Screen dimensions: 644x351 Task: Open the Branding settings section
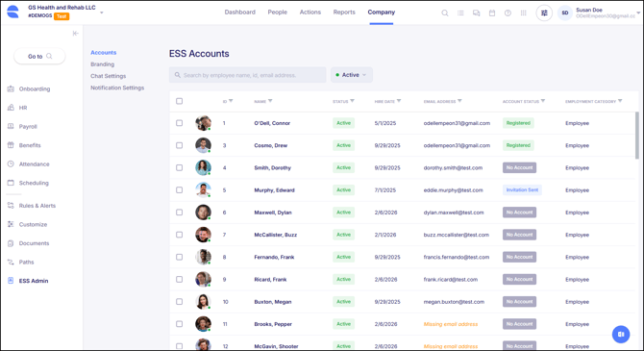point(102,64)
